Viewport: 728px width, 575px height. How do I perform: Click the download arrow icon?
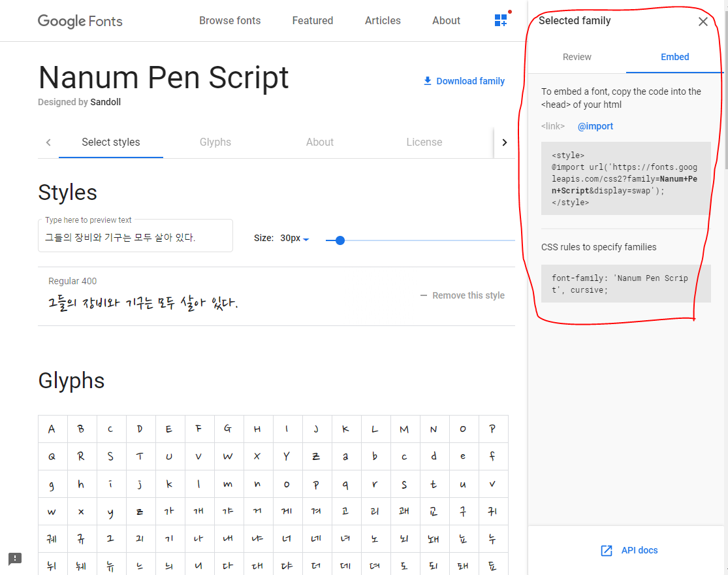(x=428, y=81)
